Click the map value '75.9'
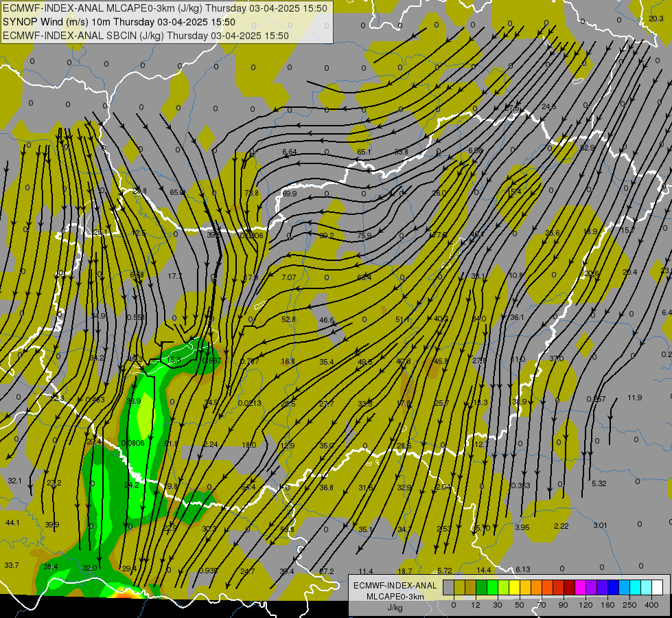Screen dimensions: 672x618 click(364, 236)
